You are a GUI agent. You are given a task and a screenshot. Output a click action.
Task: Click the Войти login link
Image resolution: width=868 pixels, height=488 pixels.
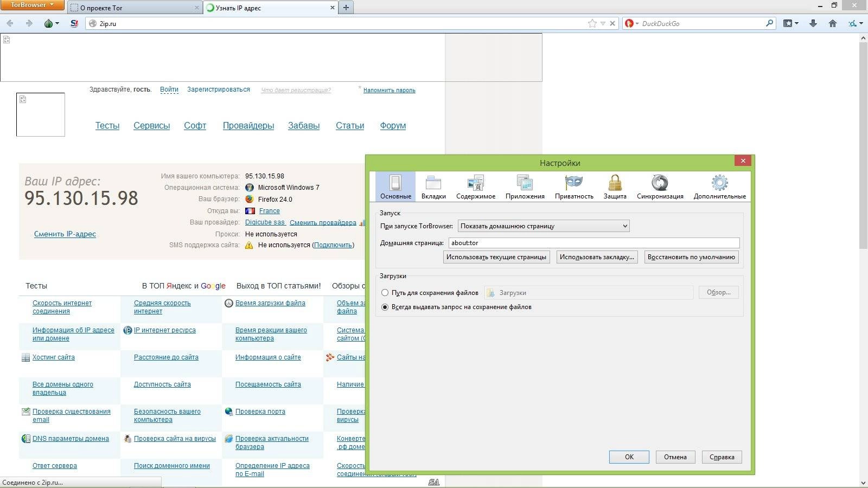click(169, 89)
